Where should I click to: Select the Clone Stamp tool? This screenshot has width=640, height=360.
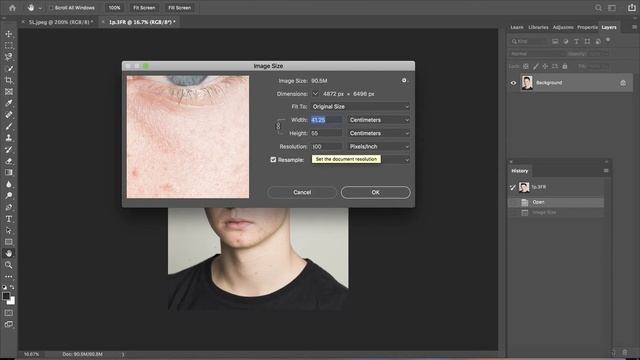9,138
